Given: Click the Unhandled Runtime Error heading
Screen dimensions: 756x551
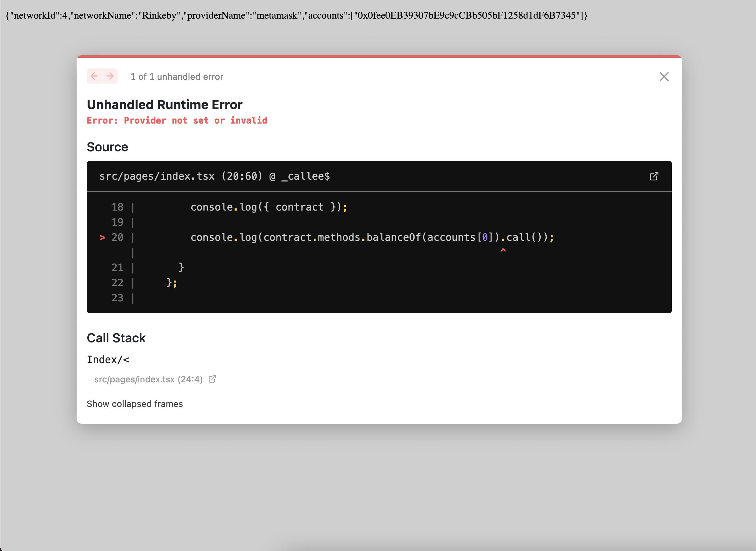Looking at the screenshot, I should pyautogui.click(x=165, y=105).
